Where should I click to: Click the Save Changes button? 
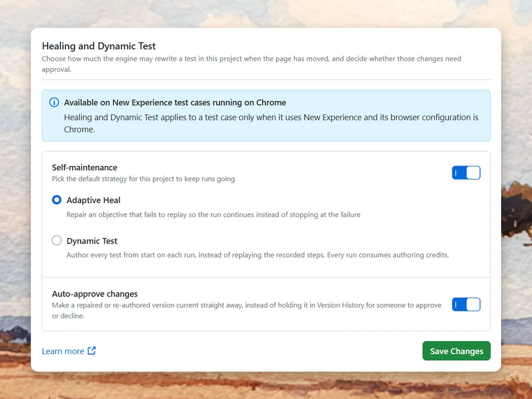point(456,351)
